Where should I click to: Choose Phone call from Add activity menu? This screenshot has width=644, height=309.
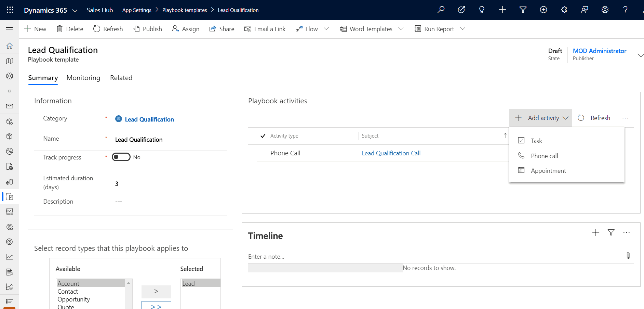coord(567,156)
